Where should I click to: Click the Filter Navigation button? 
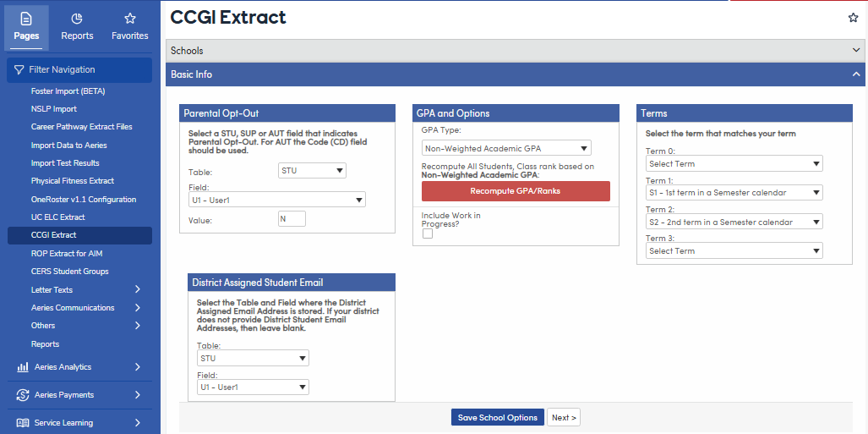pyautogui.click(x=79, y=70)
